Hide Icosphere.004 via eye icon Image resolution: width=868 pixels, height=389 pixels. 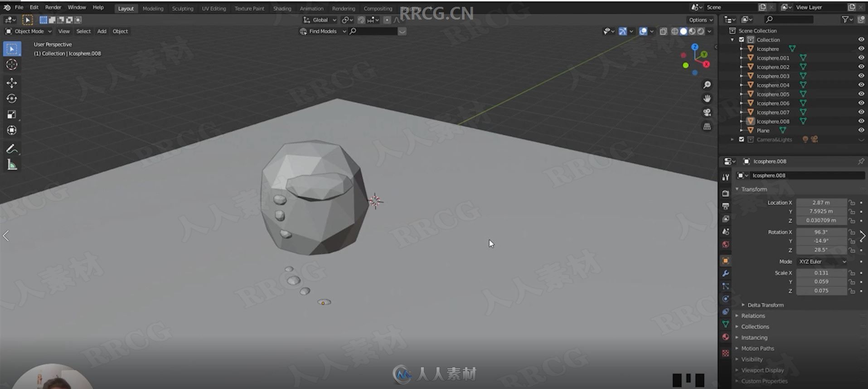(861, 85)
